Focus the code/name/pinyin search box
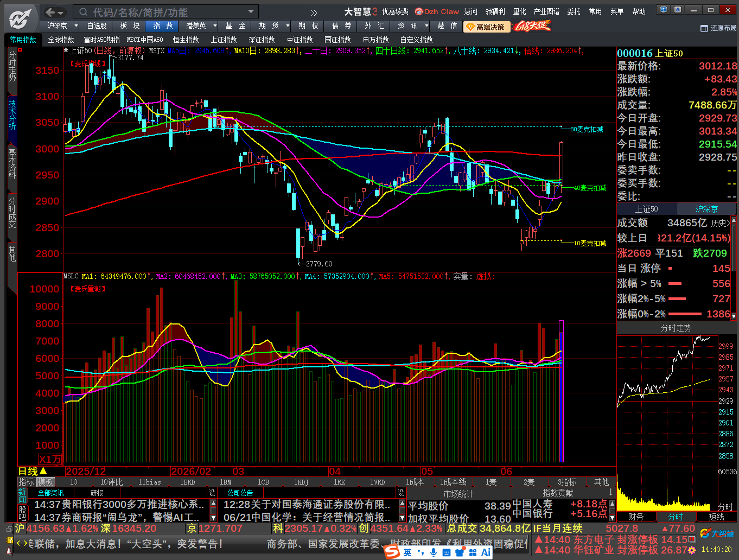739x560 pixels. pyautogui.click(x=163, y=12)
